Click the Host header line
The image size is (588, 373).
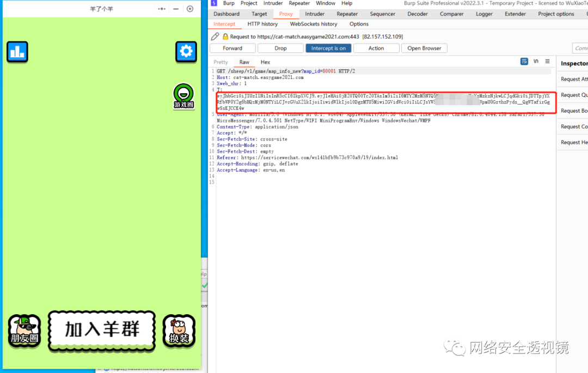(260, 78)
